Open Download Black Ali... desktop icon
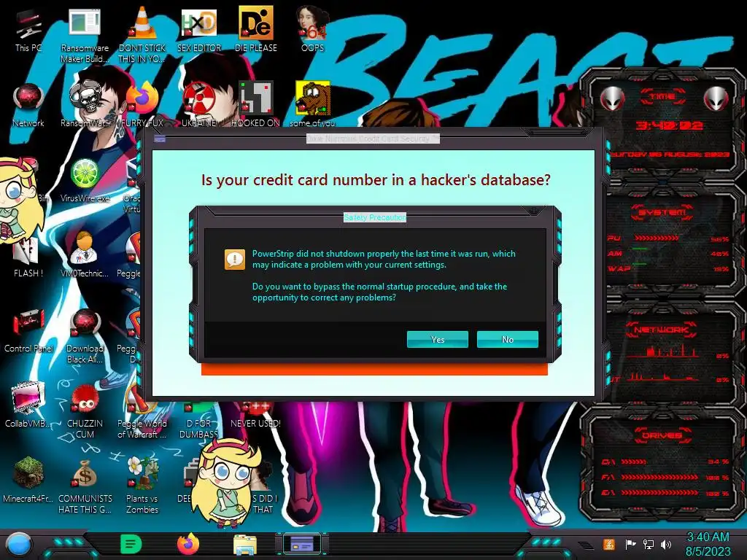This screenshot has width=747, height=560. 85,336
